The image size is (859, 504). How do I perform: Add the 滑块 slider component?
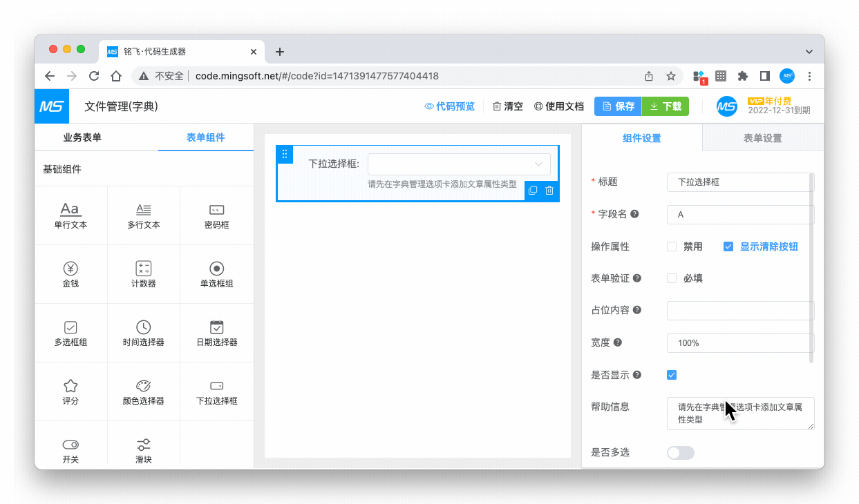[143, 445]
